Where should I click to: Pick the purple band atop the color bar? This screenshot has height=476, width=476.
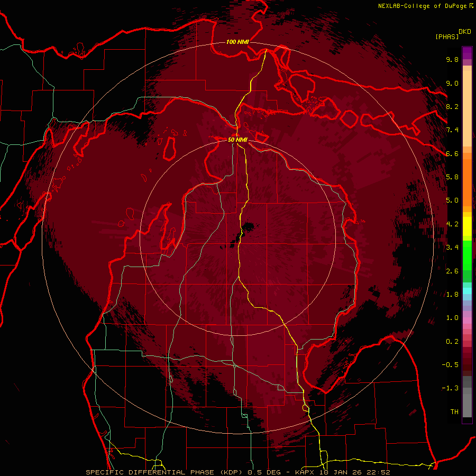click(467, 53)
